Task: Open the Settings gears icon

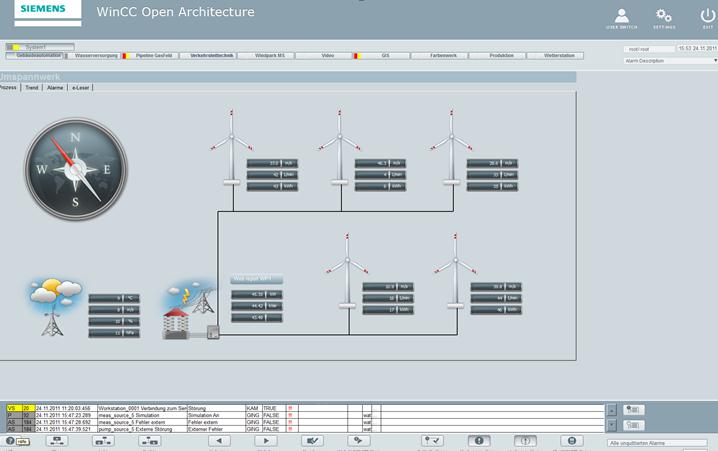Action: click(x=663, y=17)
